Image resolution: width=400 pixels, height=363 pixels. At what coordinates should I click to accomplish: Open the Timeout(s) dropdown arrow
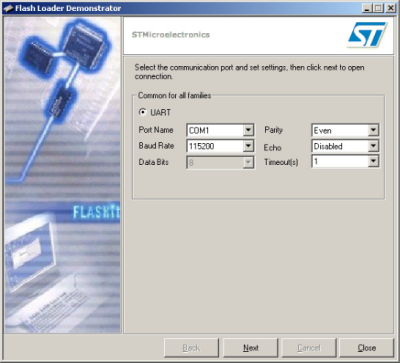tap(373, 161)
